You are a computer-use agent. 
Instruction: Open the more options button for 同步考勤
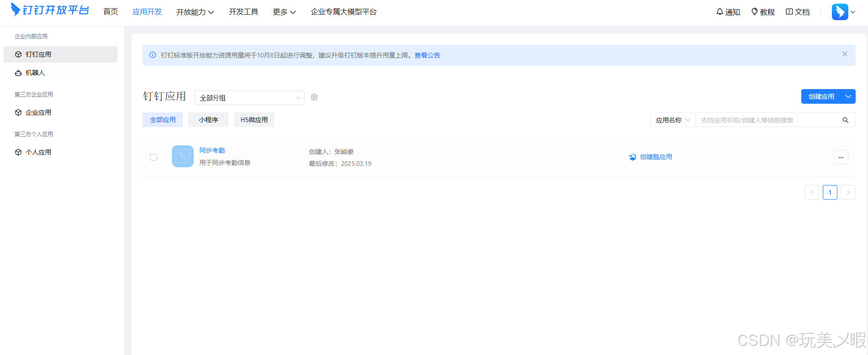(x=841, y=157)
